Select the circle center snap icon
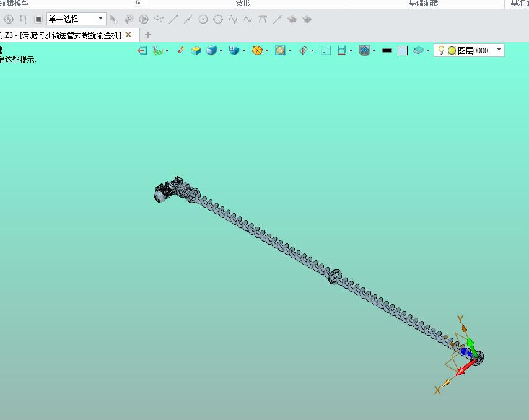The width and height of the screenshot is (529, 420). tap(203, 19)
